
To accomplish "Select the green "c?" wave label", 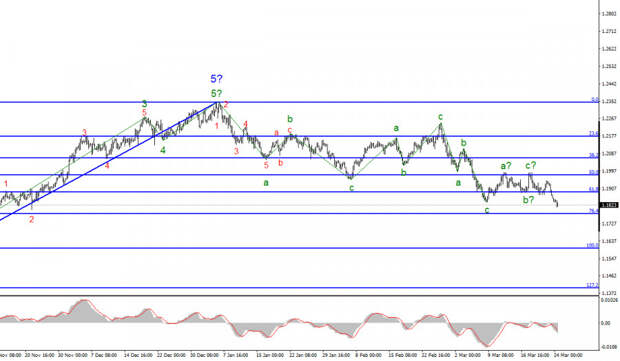I will coord(531,165).
